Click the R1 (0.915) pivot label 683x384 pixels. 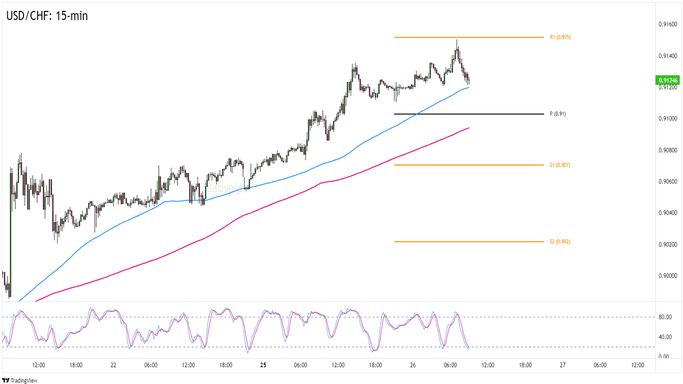[x=560, y=37]
